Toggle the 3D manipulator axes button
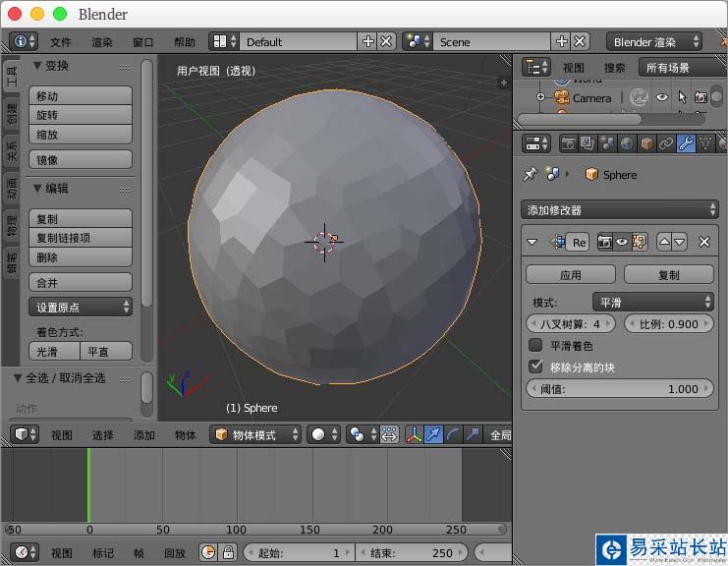This screenshot has height=566, width=728. 415,435
